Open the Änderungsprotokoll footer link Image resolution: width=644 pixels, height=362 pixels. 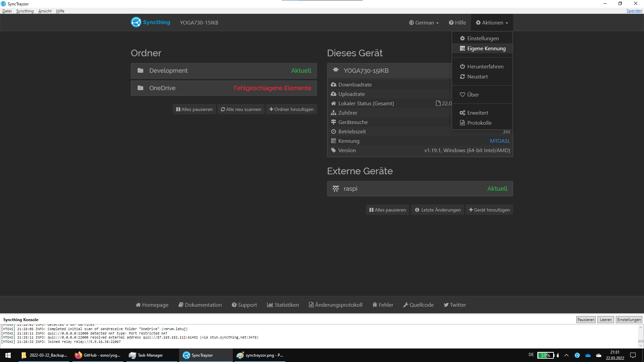pyautogui.click(x=335, y=305)
